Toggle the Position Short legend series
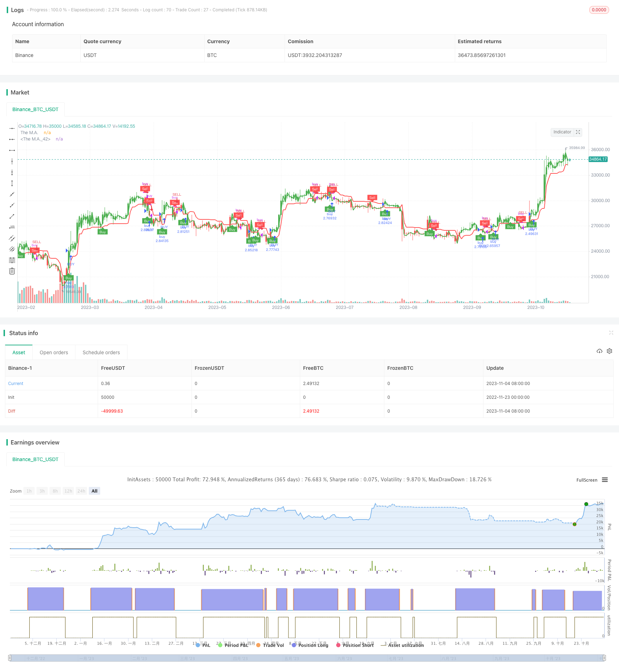The image size is (619, 672). pos(355,645)
